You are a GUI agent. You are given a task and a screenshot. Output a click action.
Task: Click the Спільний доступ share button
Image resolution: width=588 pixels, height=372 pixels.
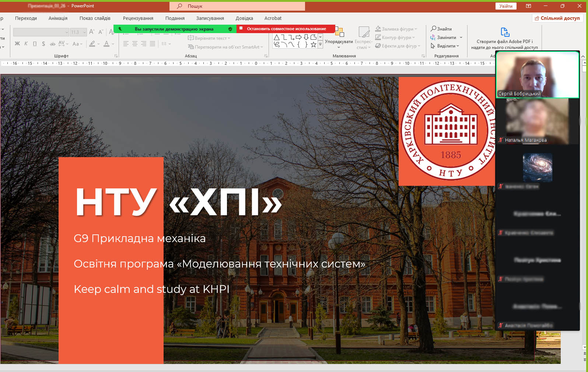pos(557,18)
